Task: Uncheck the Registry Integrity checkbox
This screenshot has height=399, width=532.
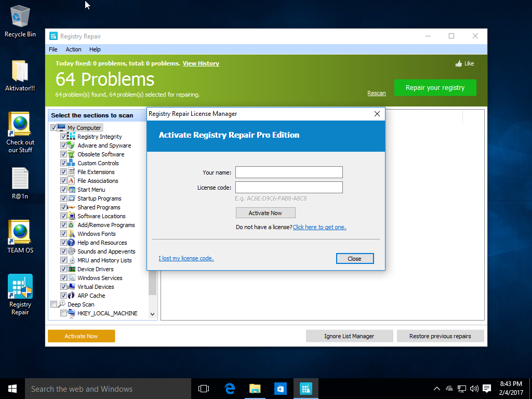Action: 63,137
